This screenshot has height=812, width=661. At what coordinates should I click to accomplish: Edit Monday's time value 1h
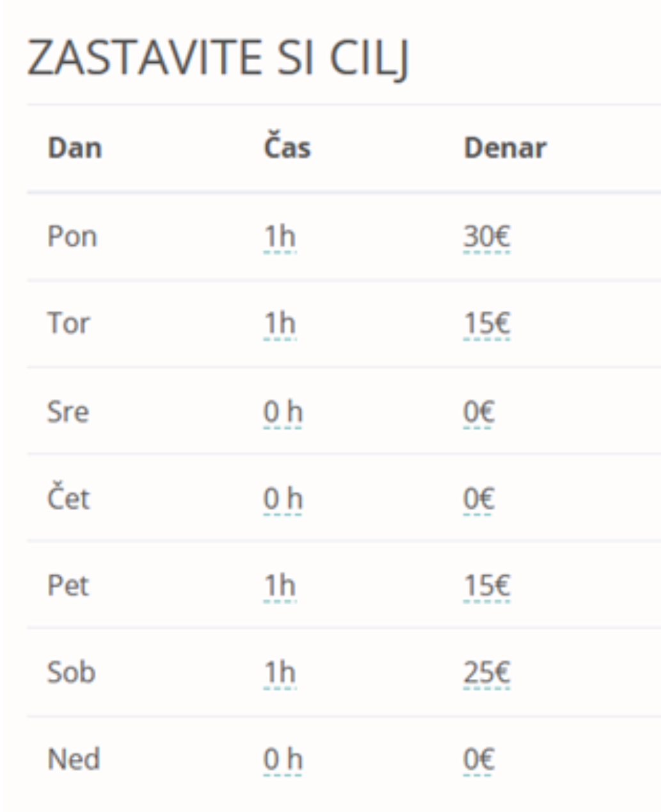click(x=280, y=237)
